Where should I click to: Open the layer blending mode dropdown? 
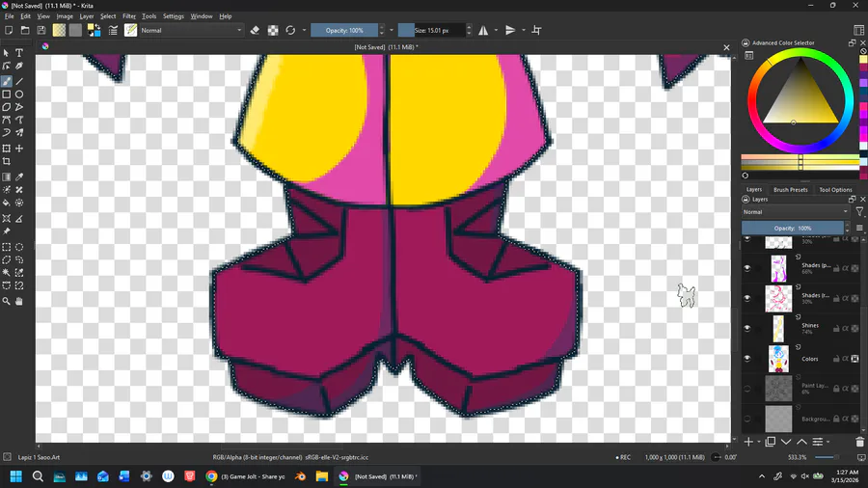tap(796, 212)
